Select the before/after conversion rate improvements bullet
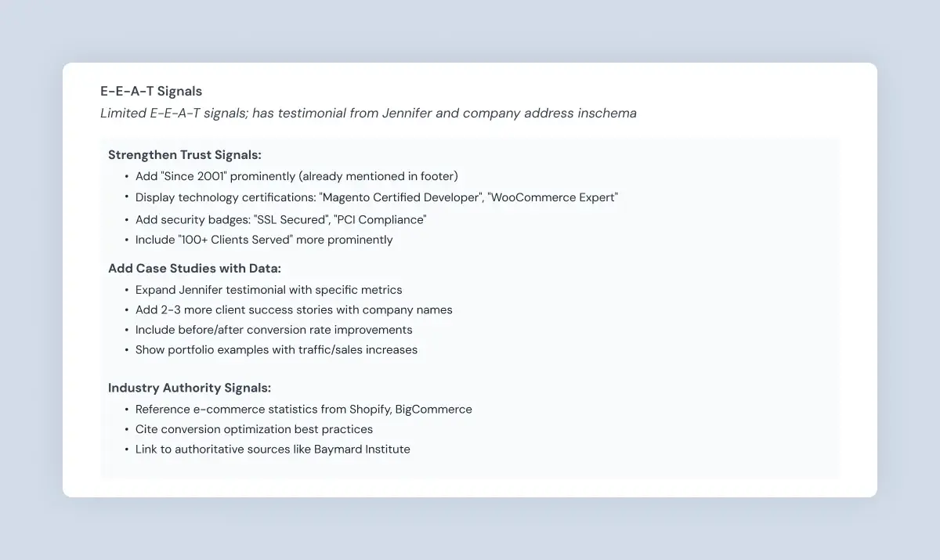This screenshot has height=560, width=940. click(x=273, y=330)
